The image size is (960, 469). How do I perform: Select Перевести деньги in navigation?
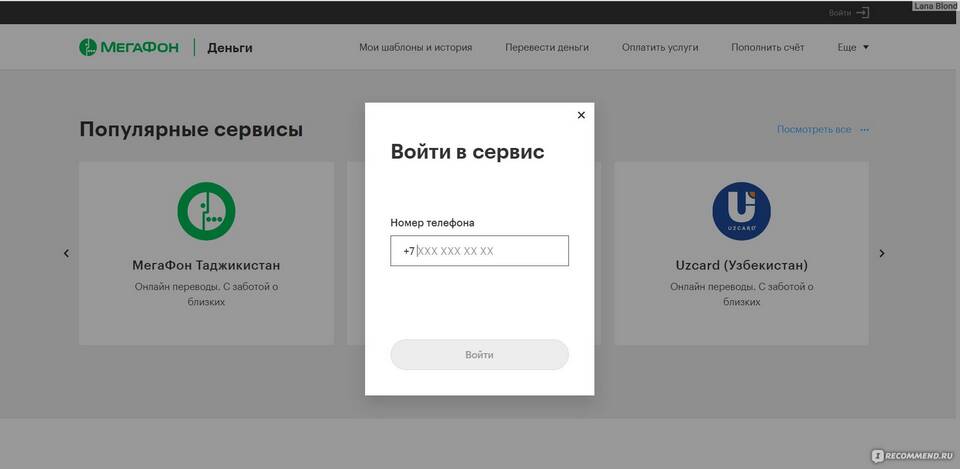[x=547, y=47]
